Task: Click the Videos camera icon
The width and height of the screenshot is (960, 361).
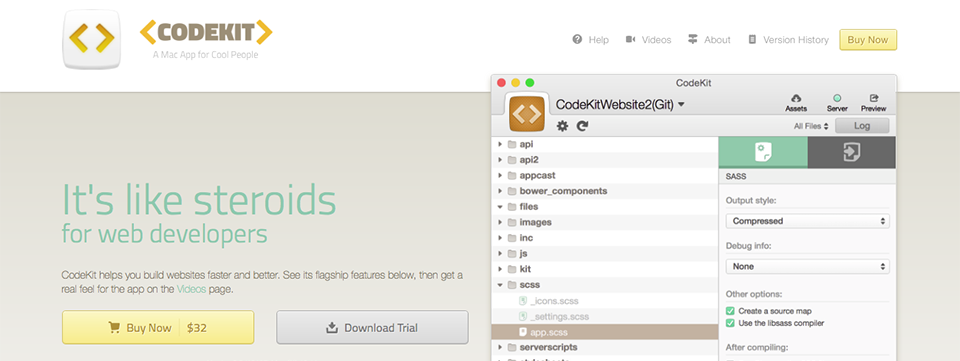Action: [x=631, y=39]
